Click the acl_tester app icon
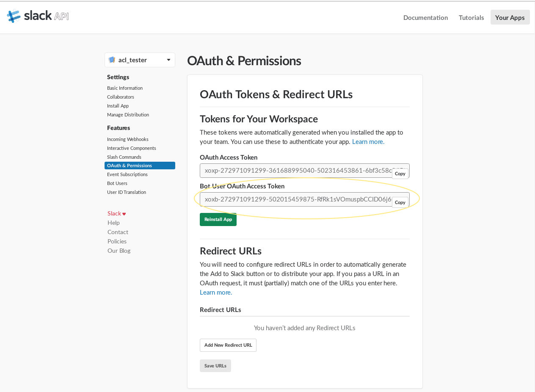535x392 pixels. point(112,60)
